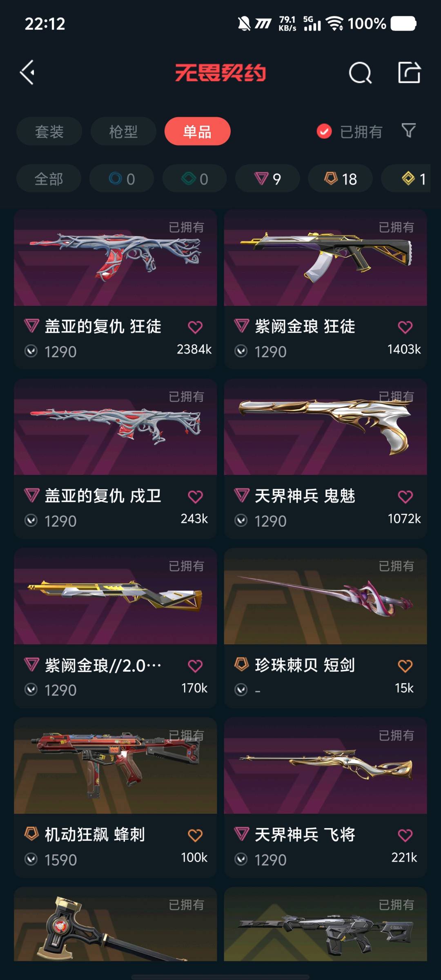Open 紫阙金琅//2.0 skin image
The image size is (441, 980).
(x=116, y=597)
